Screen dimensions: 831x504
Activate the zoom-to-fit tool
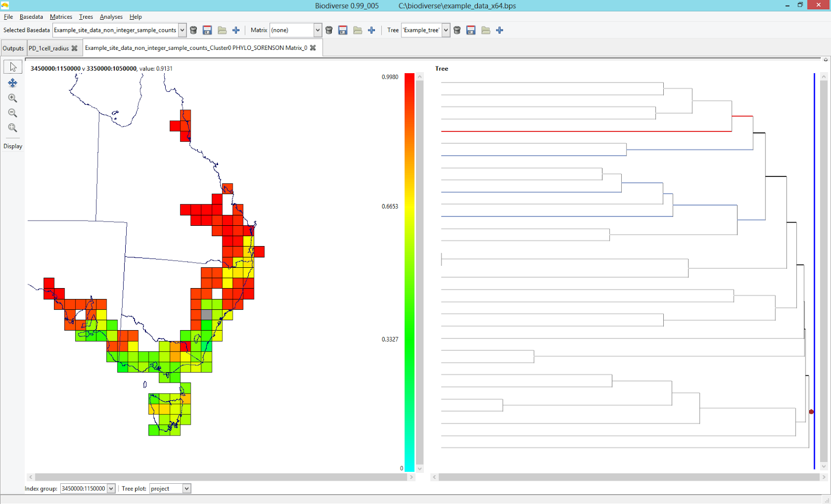tap(12, 128)
